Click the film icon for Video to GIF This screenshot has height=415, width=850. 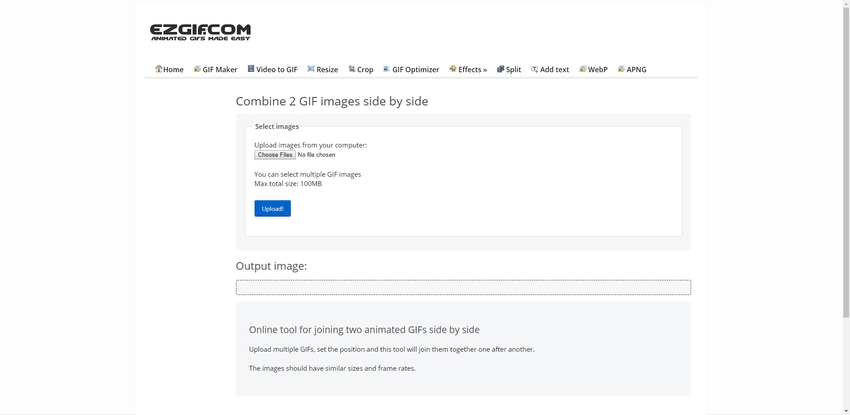click(x=251, y=69)
